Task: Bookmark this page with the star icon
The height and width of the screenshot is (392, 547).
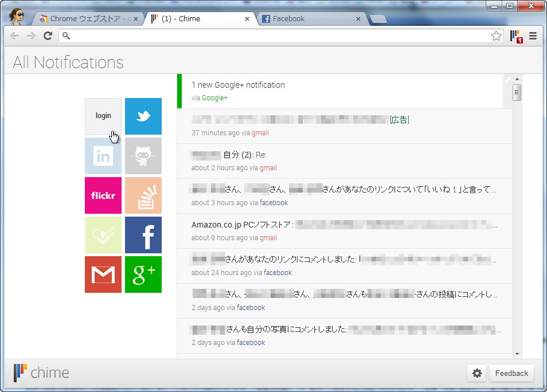Action: [x=496, y=36]
